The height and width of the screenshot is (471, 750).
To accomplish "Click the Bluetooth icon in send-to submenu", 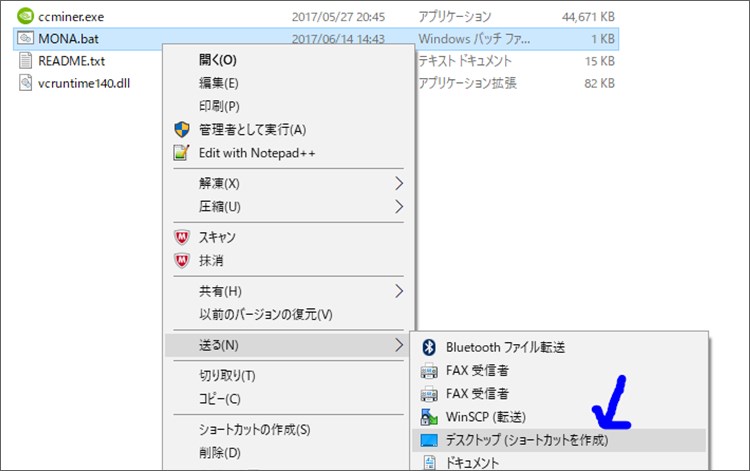I will 429,347.
